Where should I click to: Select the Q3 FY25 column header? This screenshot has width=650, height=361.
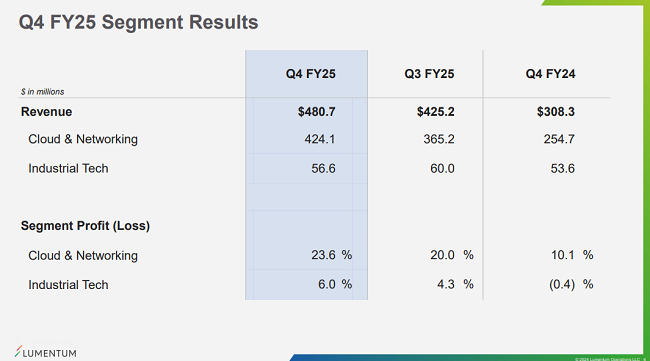click(x=429, y=74)
